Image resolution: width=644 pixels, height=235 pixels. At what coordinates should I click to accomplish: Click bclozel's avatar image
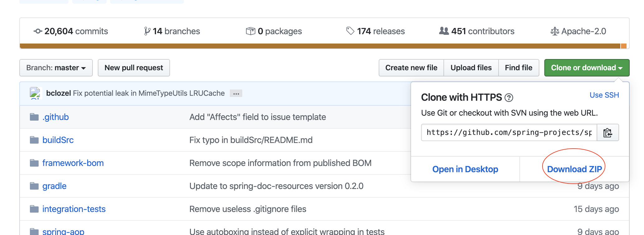pyautogui.click(x=35, y=93)
